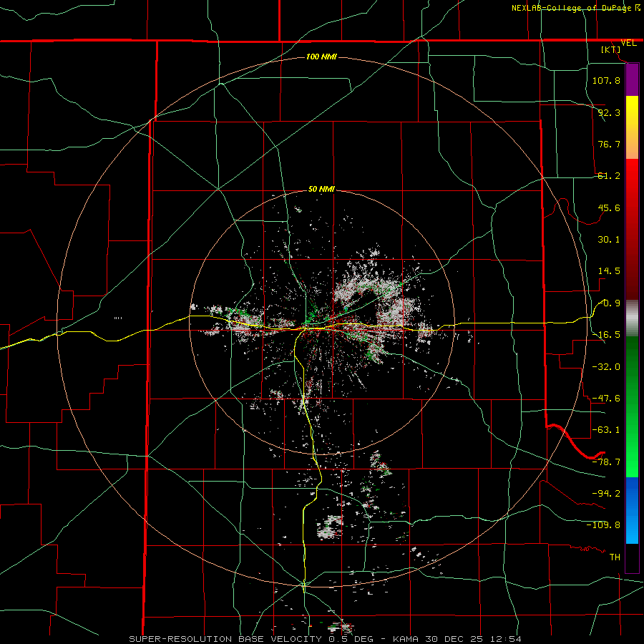Pick the blue segment of the velocity color bar

(x=632, y=510)
